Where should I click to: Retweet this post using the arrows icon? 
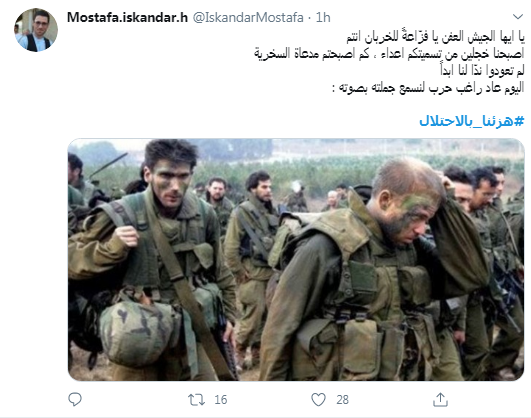[x=196, y=400]
